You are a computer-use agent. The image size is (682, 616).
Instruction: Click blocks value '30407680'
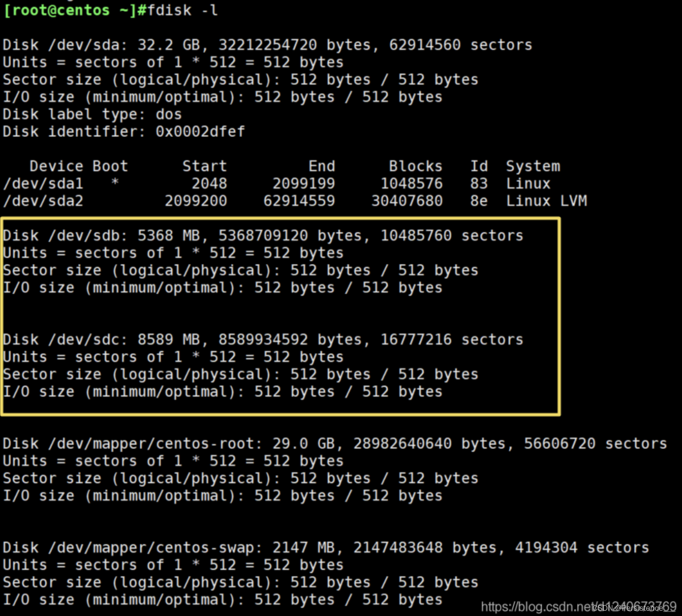tap(407, 201)
